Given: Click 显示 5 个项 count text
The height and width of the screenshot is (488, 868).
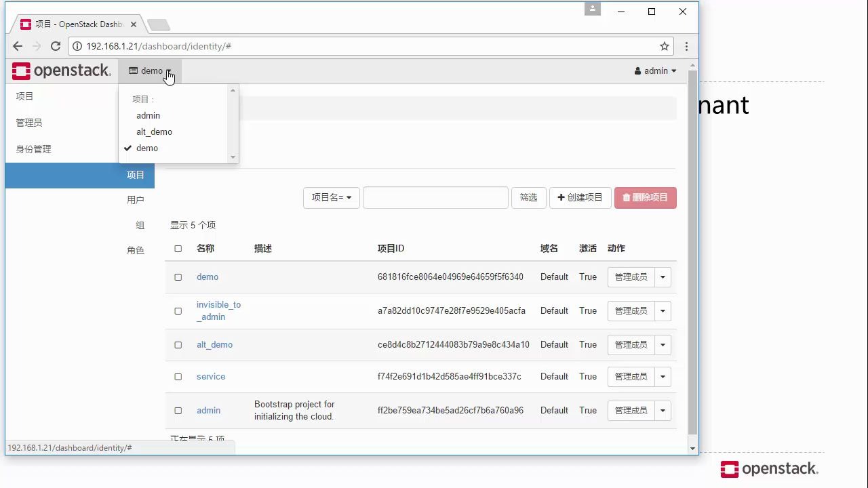Looking at the screenshot, I should coord(193,225).
